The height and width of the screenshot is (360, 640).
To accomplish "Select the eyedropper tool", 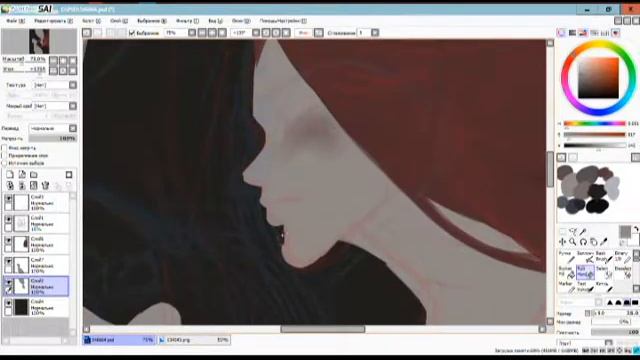I will click(x=604, y=242).
